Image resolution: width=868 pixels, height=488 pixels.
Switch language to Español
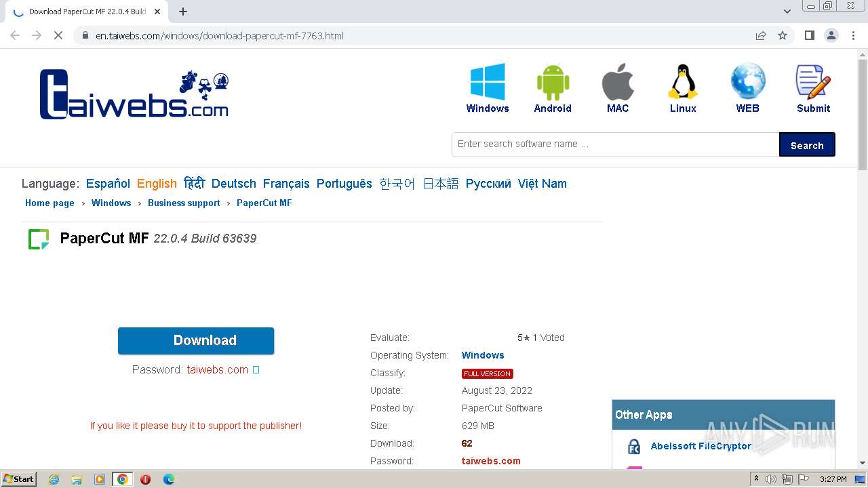108,184
